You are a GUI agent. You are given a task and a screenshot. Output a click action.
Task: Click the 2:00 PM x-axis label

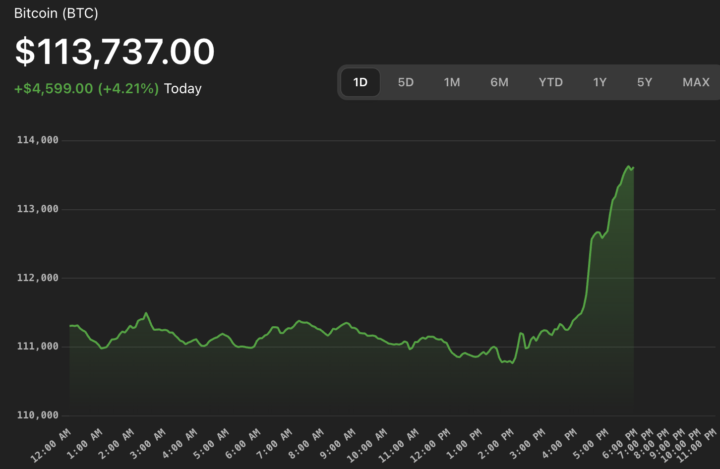[496, 444]
